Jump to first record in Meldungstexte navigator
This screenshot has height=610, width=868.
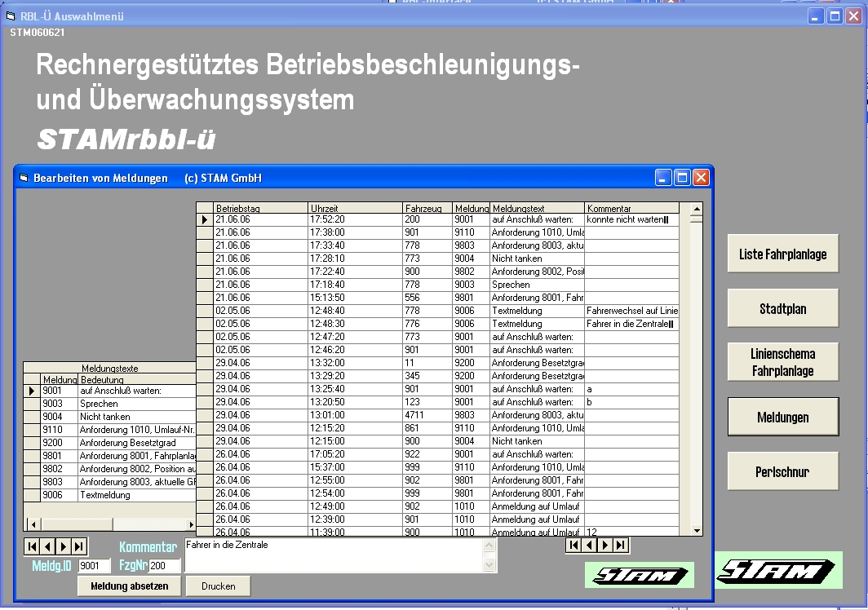(32, 546)
